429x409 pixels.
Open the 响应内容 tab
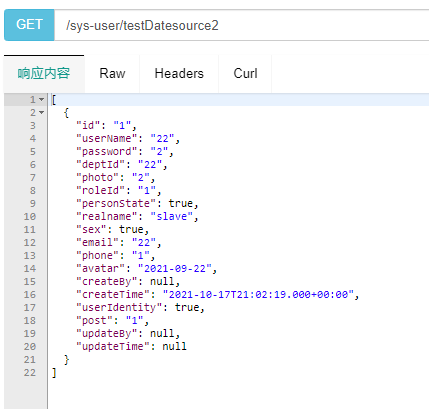coord(44,73)
